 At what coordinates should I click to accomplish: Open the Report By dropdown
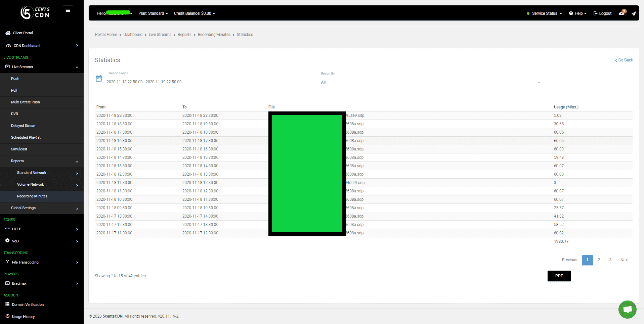coord(431,82)
